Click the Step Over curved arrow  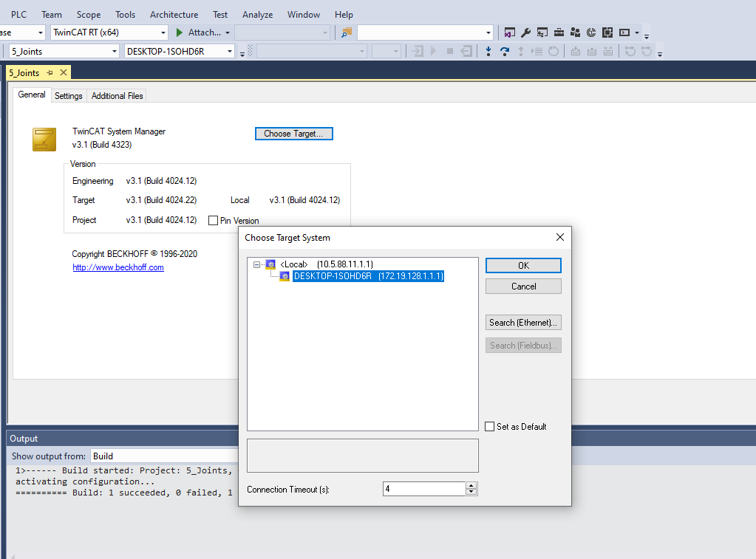pyautogui.click(x=505, y=51)
